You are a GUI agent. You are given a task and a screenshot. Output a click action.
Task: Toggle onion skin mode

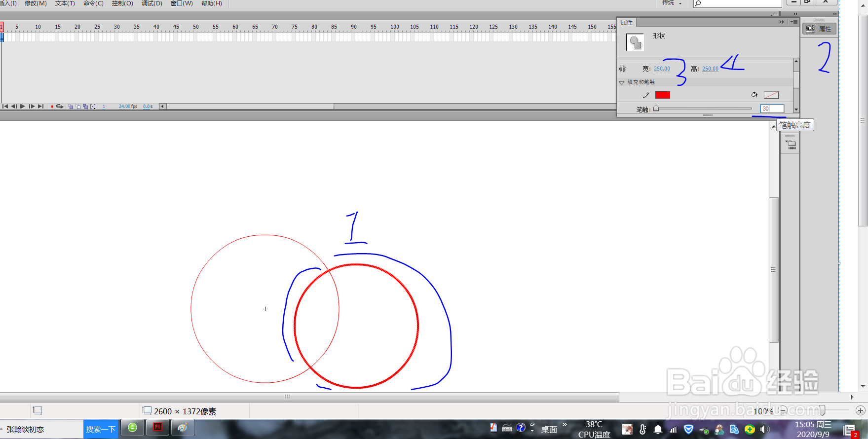(71, 107)
